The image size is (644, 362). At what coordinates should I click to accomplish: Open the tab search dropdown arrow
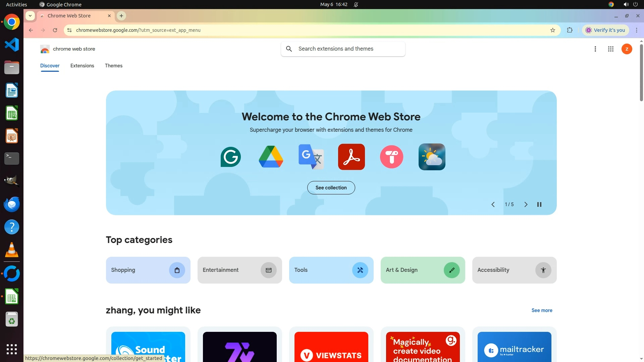pyautogui.click(x=30, y=16)
